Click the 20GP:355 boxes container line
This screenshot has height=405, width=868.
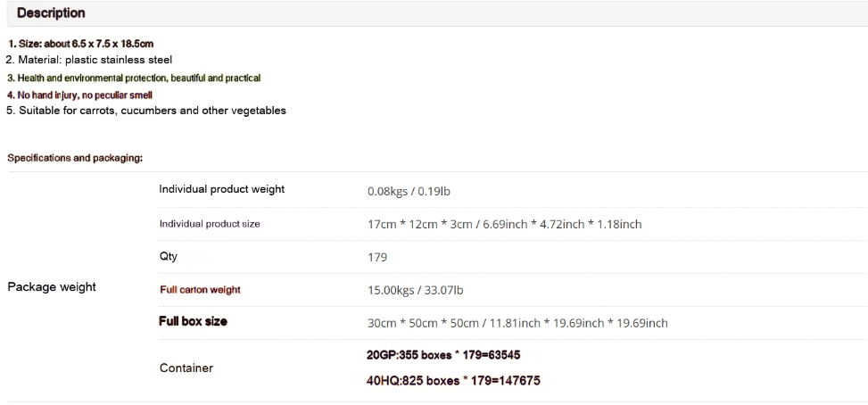[x=443, y=355]
